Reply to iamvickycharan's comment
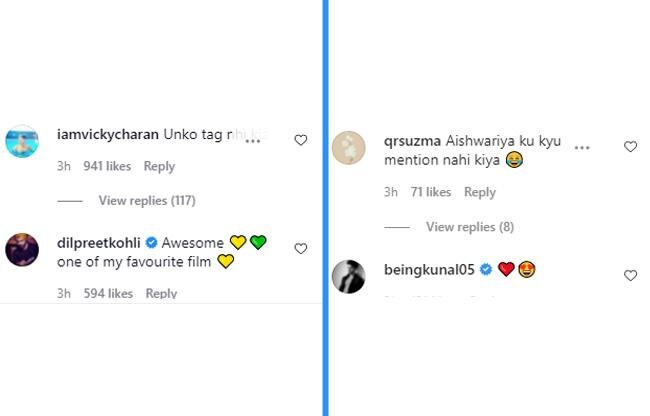The image size is (650, 416). click(x=159, y=167)
